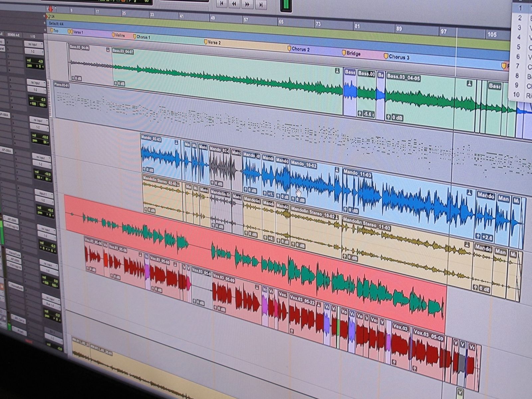Click the Verse 2 marker icon

[x=205, y=42]
